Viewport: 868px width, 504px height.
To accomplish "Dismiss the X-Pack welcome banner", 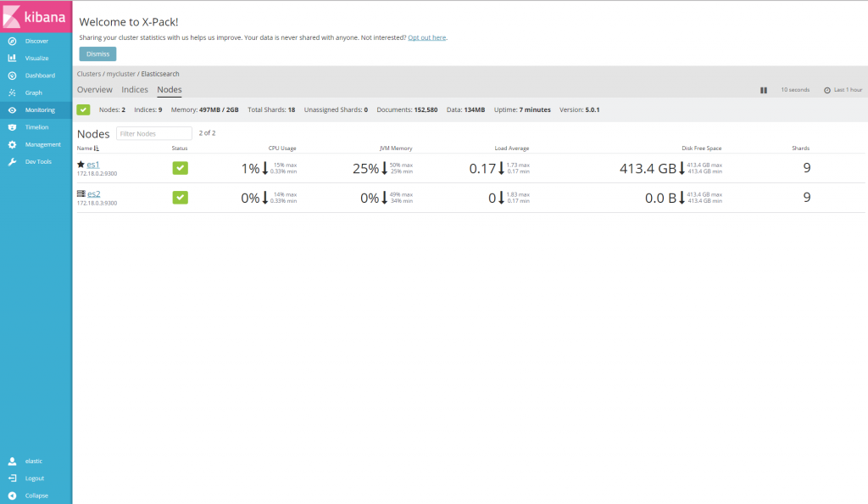I will (x=97, y=53).
